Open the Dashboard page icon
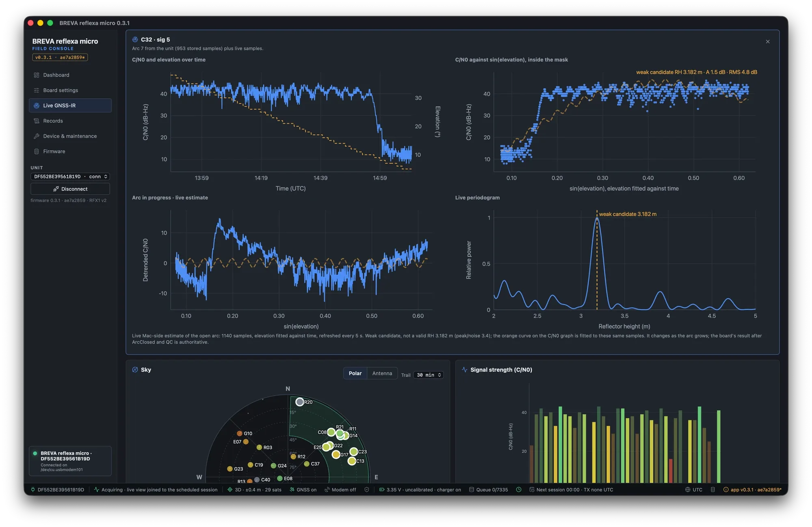This screenshot has height=527, width=812. pos(37,75)
